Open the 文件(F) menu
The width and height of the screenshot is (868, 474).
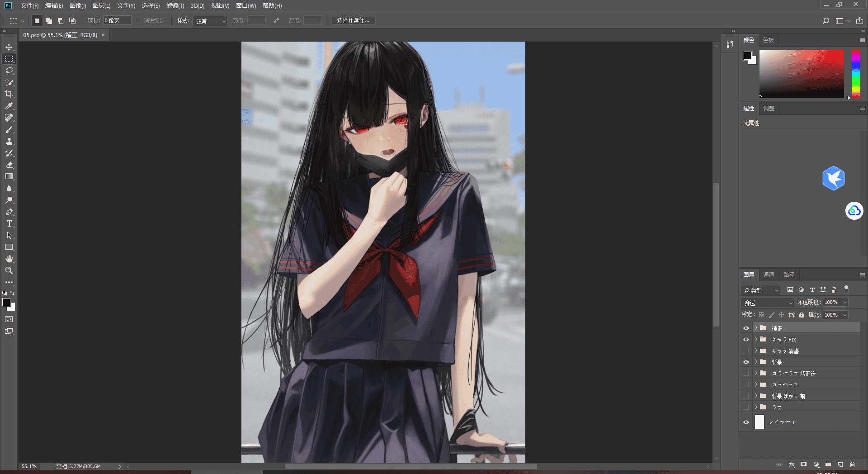[29, 5]
